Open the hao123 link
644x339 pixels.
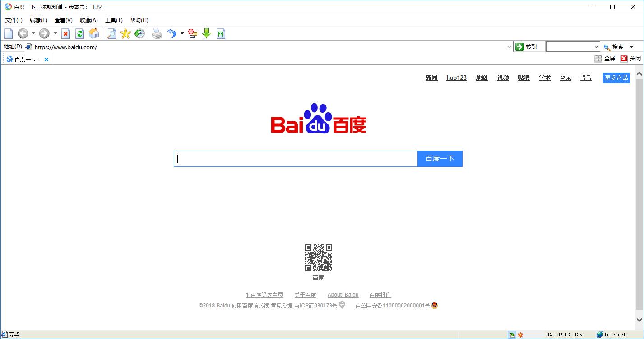coord(456,77)
